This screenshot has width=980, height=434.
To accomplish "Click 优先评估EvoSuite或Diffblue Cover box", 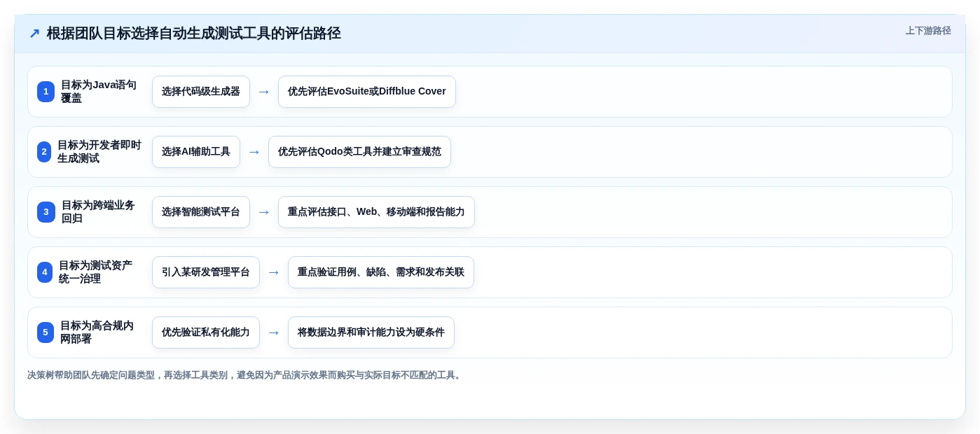I will (367, 92).
